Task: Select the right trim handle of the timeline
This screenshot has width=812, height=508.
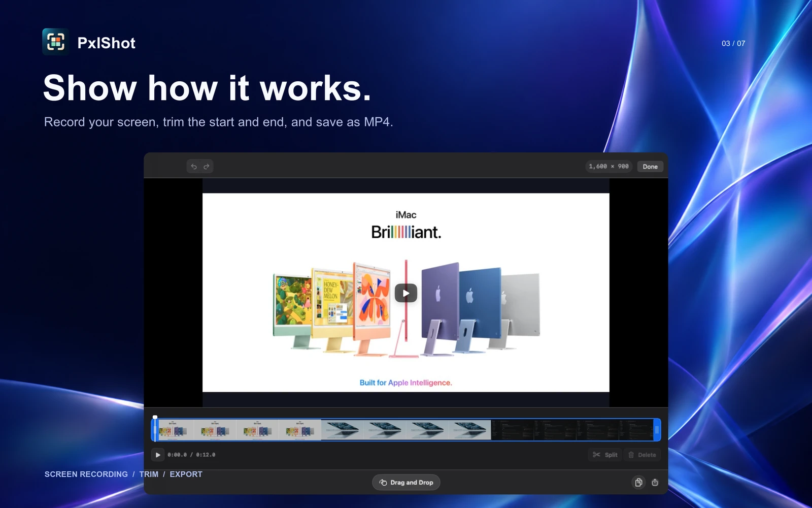Action: [x=657, y=430]
